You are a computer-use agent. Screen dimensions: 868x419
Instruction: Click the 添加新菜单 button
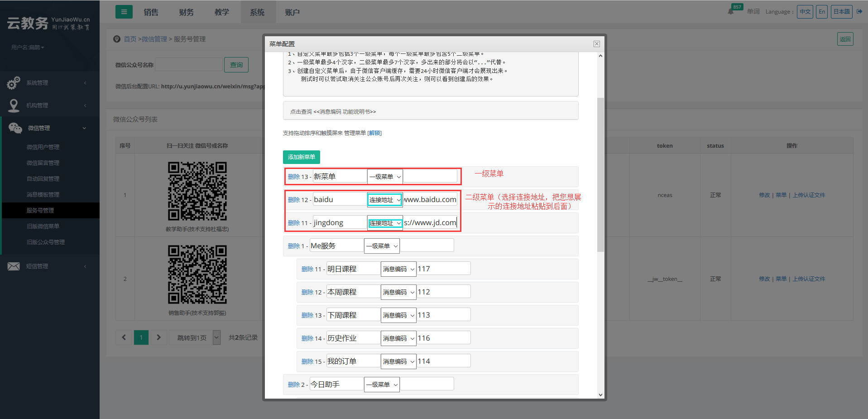pyautogui.click(x=301, y=157)
